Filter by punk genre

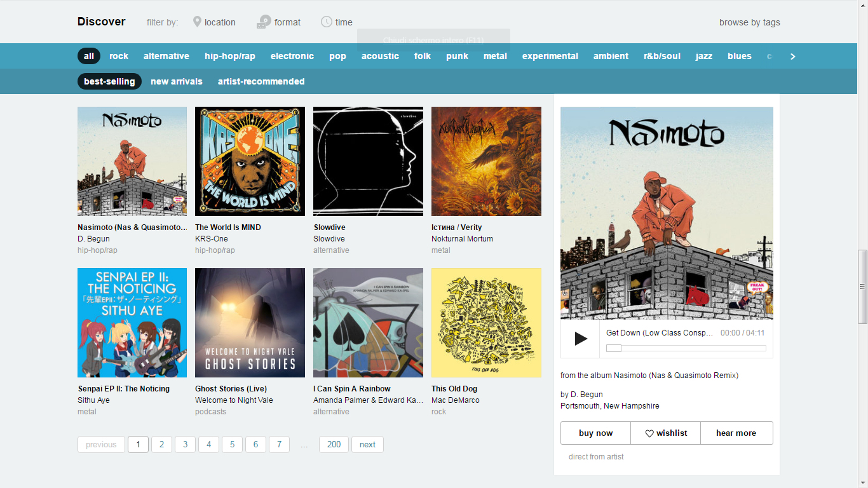(457, 56)
